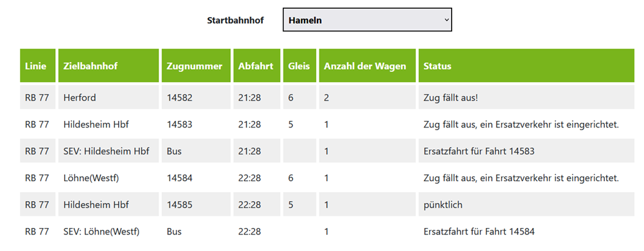Viewport: 644px width, 251px height.
Task: Click the dropdown arrow next to Hameln
Action: (447, 20)
